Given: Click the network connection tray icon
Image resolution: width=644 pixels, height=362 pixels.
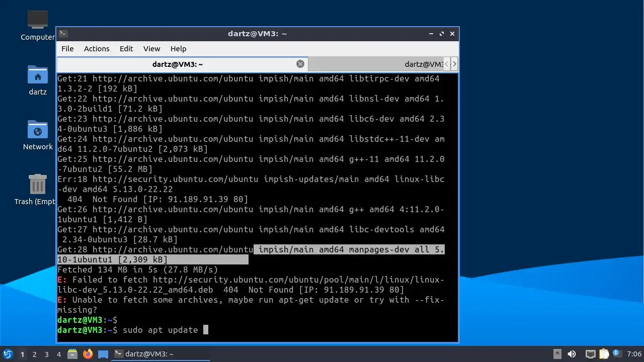Looking at the screenshot, I should click(x=591, y=354).
